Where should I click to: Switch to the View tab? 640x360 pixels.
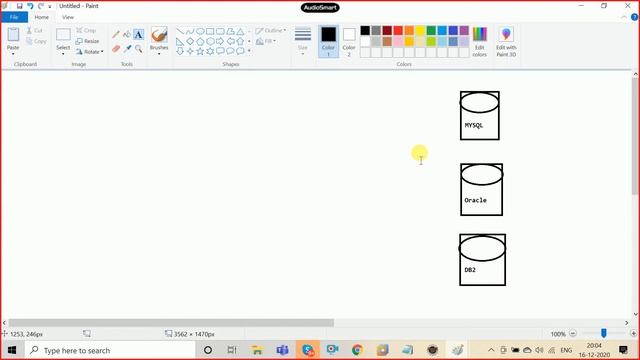[x=68, y=17]
